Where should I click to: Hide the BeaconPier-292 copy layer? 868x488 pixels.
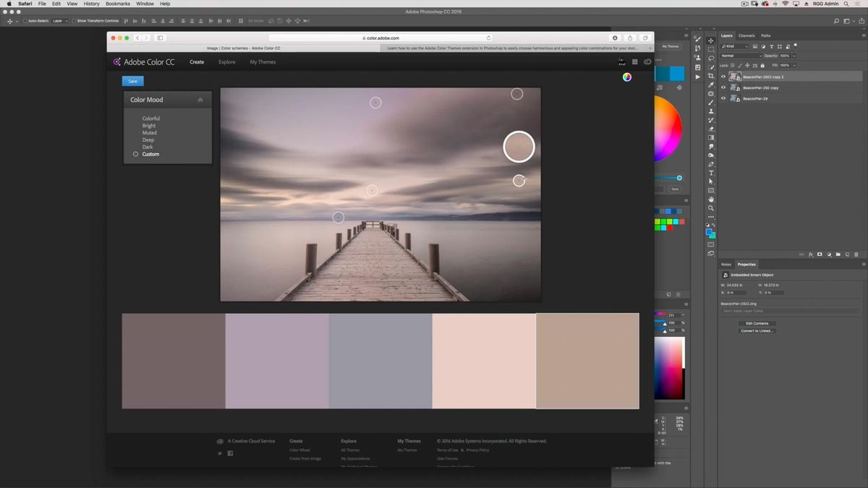723,87
